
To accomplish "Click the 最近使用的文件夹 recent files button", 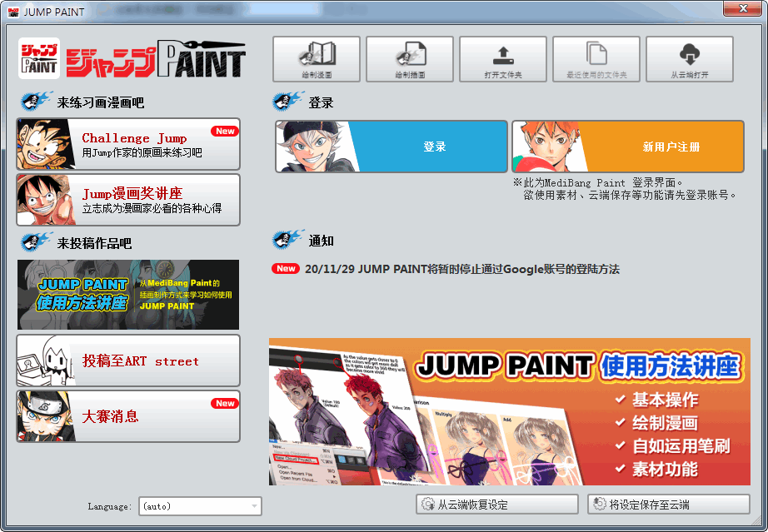I will point(596,59).
